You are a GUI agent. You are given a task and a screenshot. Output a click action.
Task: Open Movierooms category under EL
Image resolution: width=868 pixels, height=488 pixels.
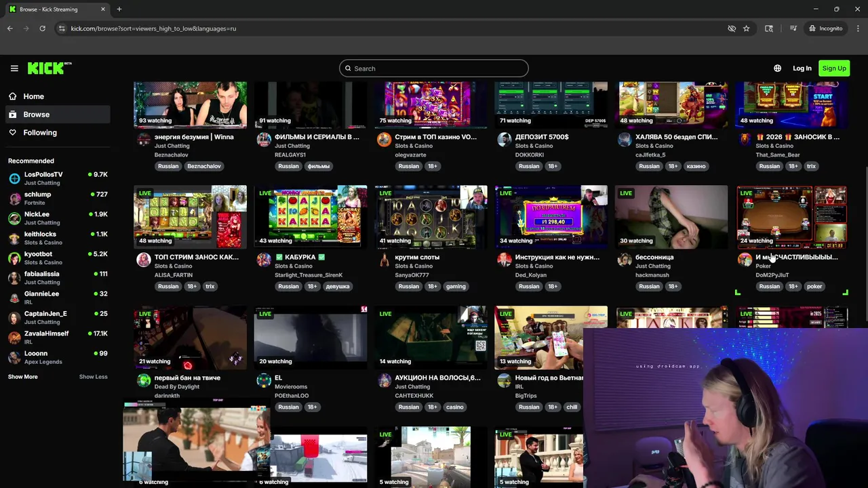291,387
